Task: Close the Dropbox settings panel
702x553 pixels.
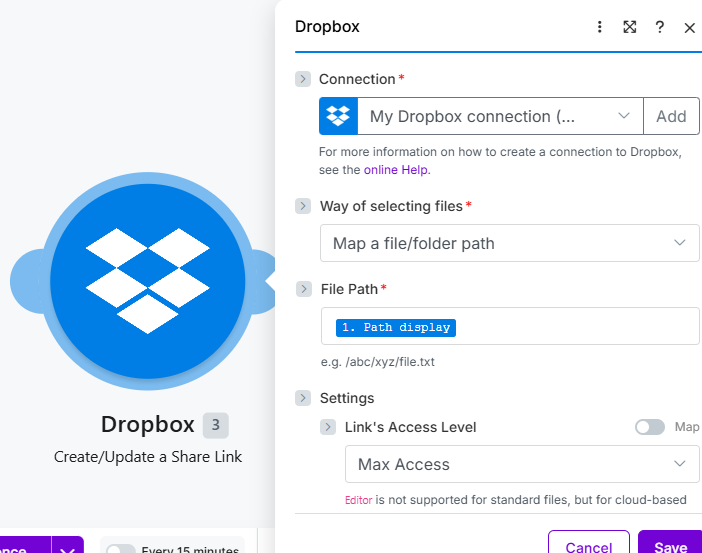Action: (x=689, y=28)
